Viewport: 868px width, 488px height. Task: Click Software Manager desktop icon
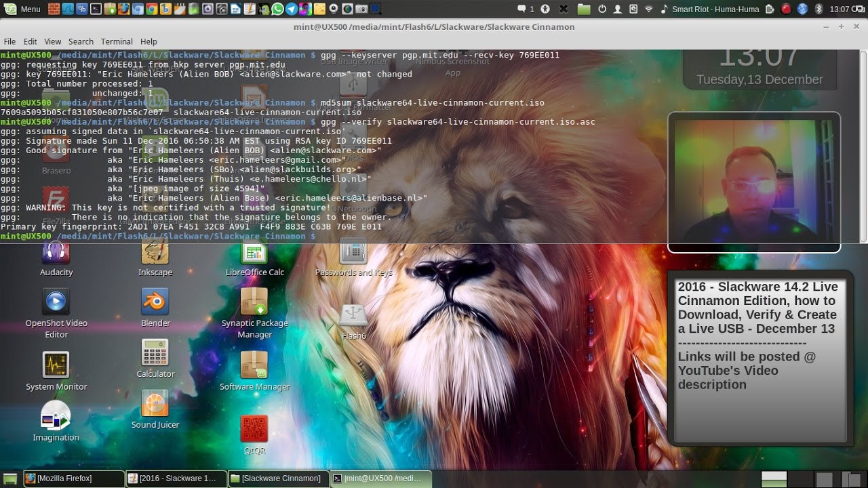(x=254, y=371)
